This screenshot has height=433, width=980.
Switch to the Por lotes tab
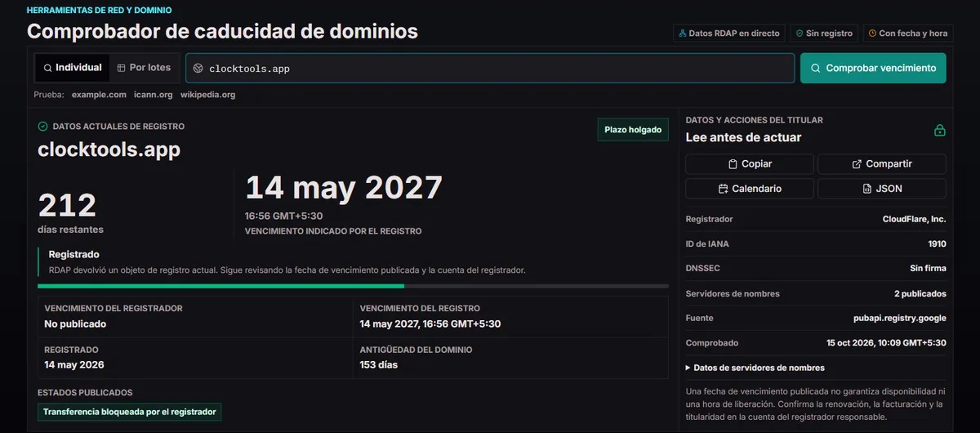pyautogui.click(x=144, y=68)
